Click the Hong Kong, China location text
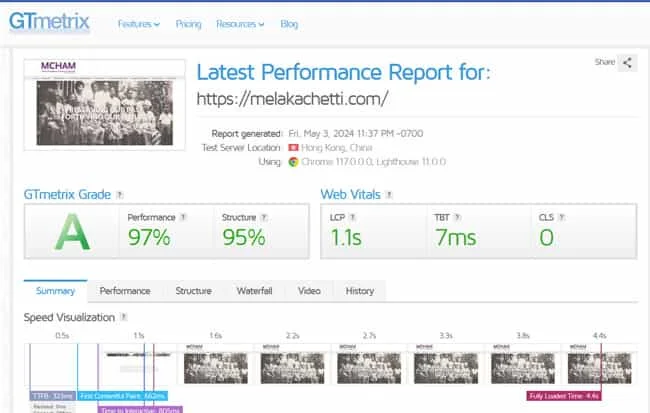The image size is (650, 413). click(337, 148)
